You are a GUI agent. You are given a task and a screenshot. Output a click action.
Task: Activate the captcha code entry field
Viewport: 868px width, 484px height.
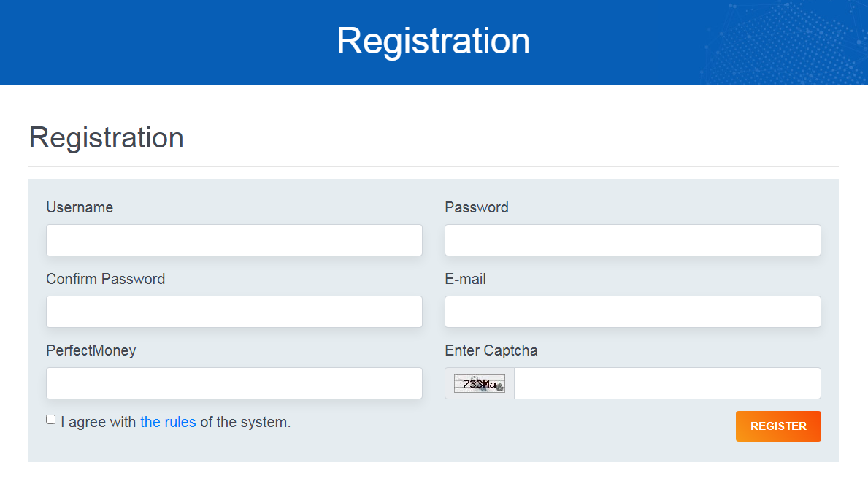click(x=667, y=383)
